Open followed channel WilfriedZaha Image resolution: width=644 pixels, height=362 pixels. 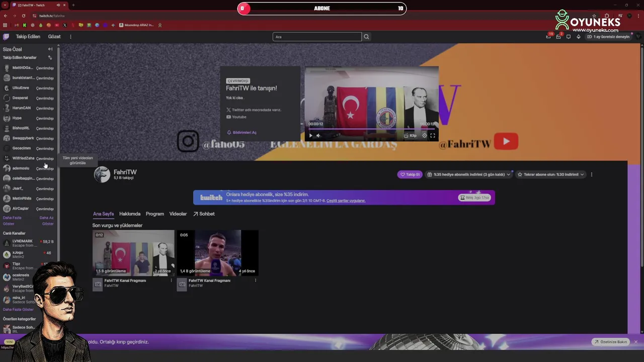click(x=28, y=158)
